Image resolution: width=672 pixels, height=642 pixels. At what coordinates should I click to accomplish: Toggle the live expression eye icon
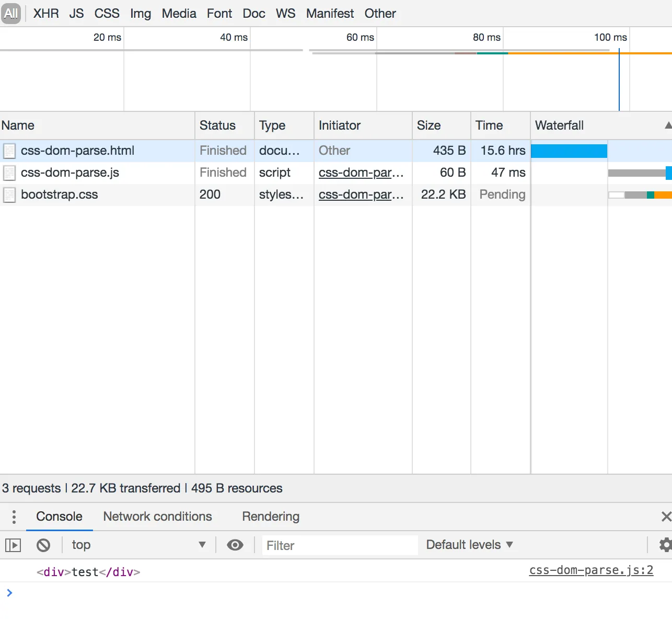(235, 545)
